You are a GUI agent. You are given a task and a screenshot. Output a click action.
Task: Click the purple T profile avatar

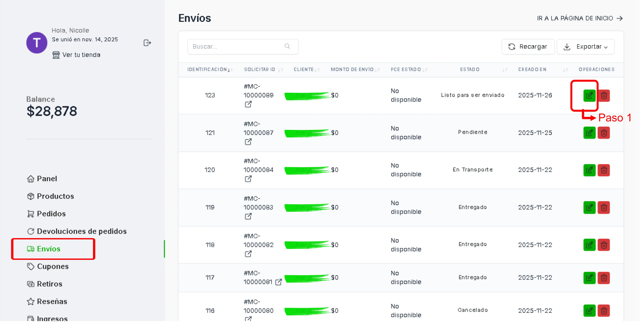click(37, 43)
